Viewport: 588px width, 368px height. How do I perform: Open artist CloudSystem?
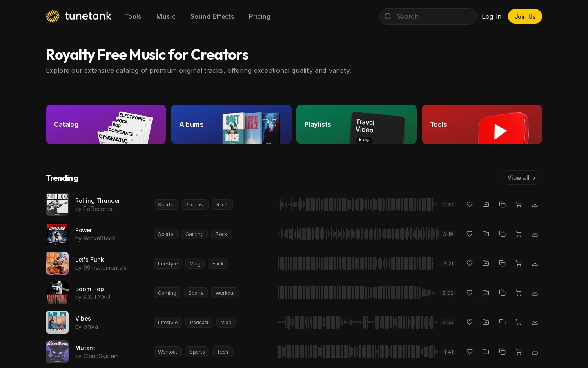tap(101, 356)
